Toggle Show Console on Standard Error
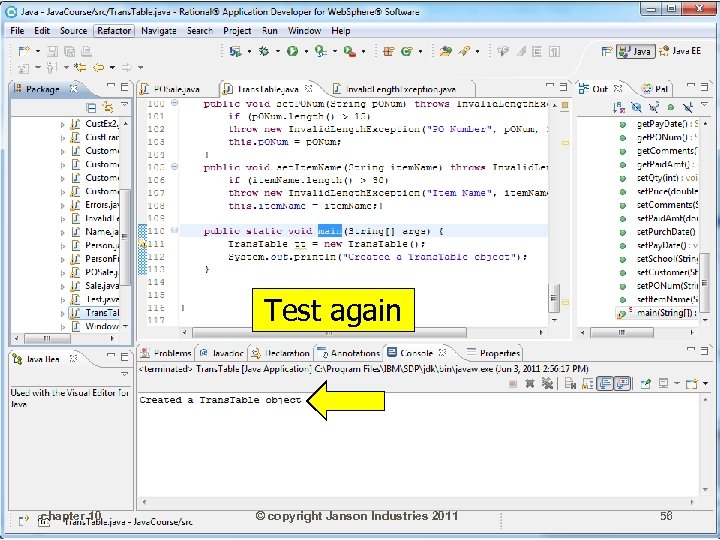Viewport: 720px width, 540px height. (x=623, y=383)
